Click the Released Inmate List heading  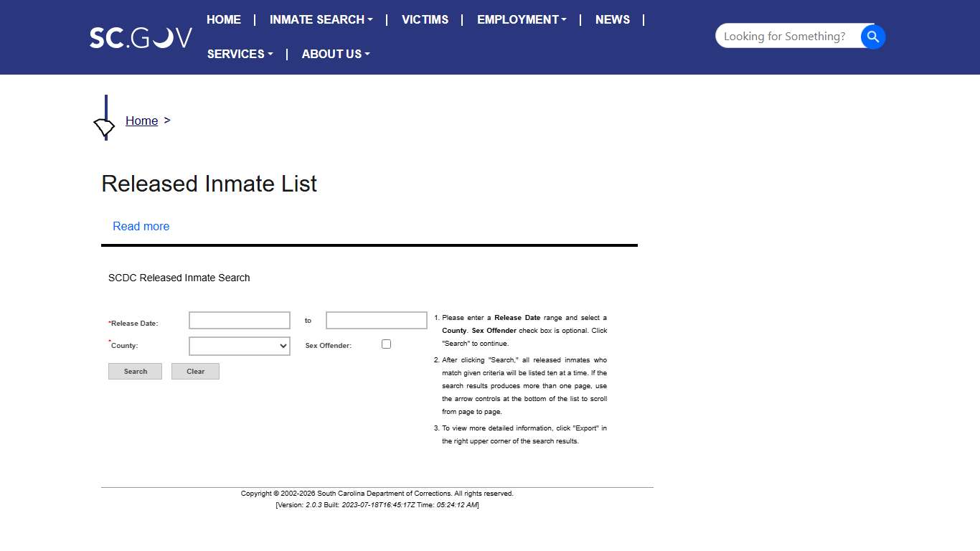coord(209,184)
